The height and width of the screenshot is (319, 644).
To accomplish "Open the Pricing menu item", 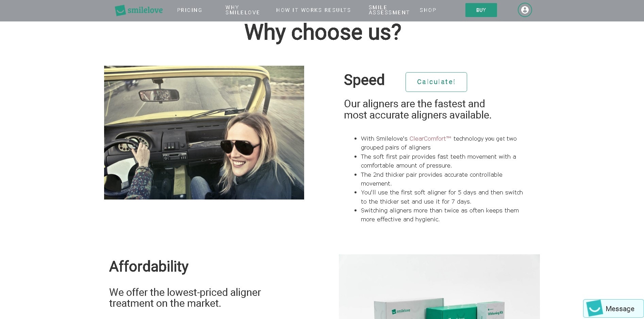I will [189, 10].
